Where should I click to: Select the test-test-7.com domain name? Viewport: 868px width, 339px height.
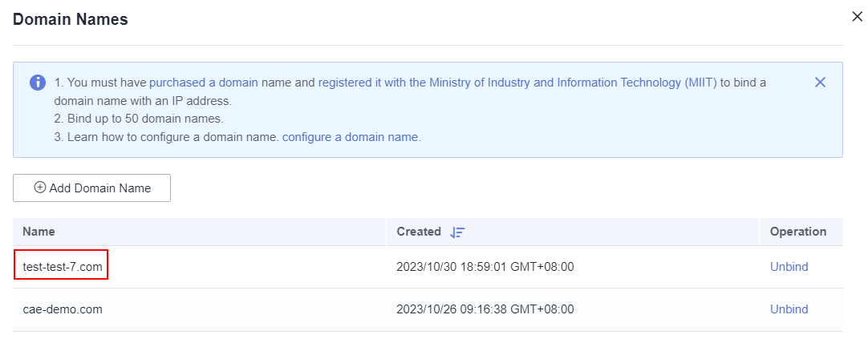tap(63, 267)
